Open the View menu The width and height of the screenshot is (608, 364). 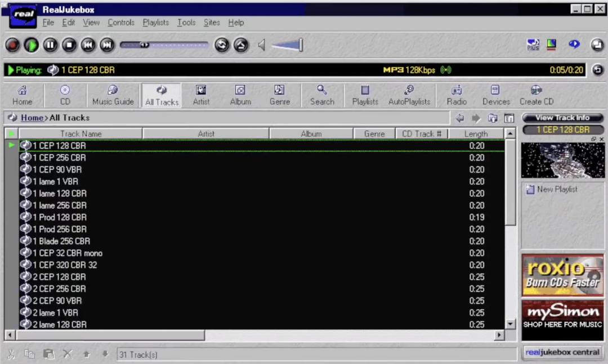tap(91, 23)
